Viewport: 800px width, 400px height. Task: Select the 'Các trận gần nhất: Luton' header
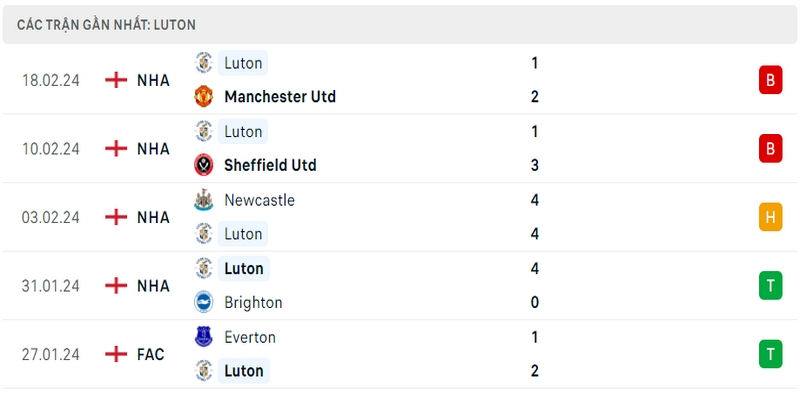[400, 24]
